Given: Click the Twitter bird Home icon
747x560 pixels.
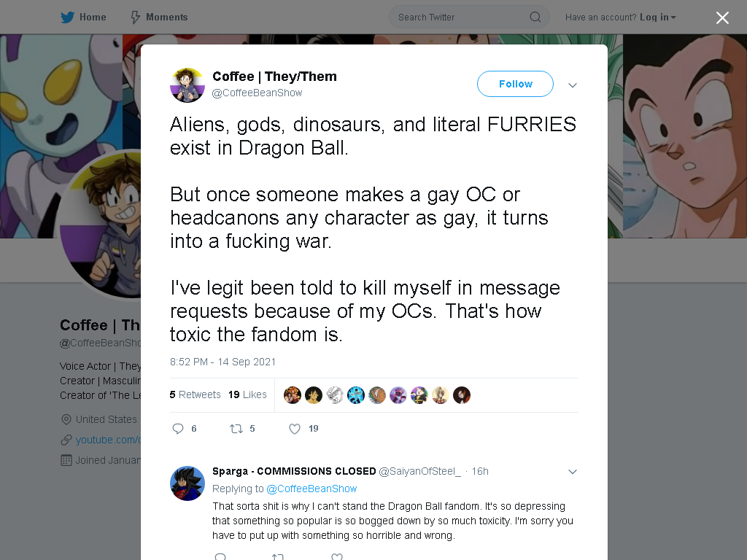Looking at the screenshot, I should coord(67,17).
